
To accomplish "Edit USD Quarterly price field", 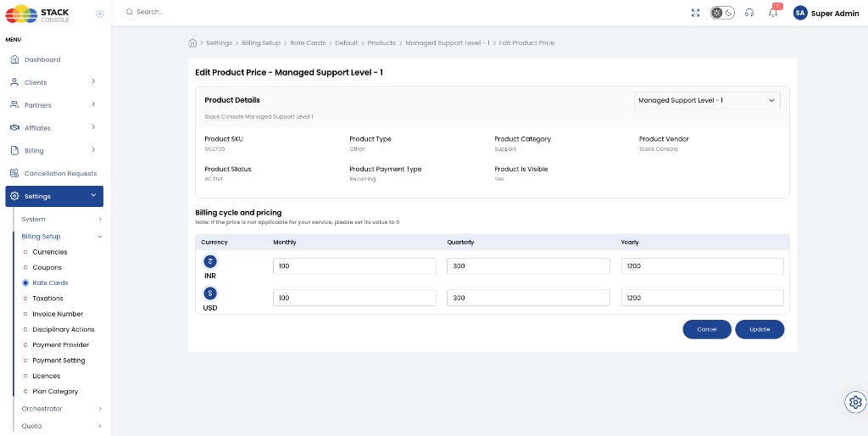I will [x=529, y=298].
